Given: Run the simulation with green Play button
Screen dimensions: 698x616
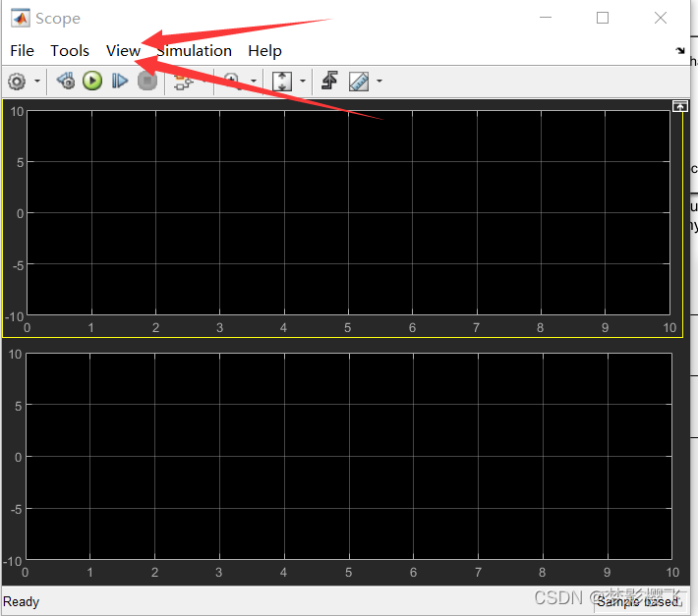Looking at the screenshot, I should [92, 81].
